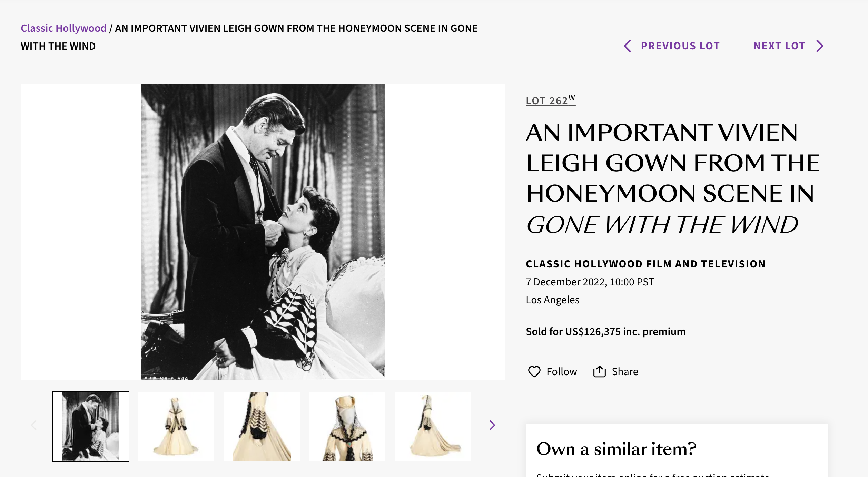Click the left chevron beside Previous Lot
The image size is (868, 477).
pyautogui.click(x=628, y=46)
